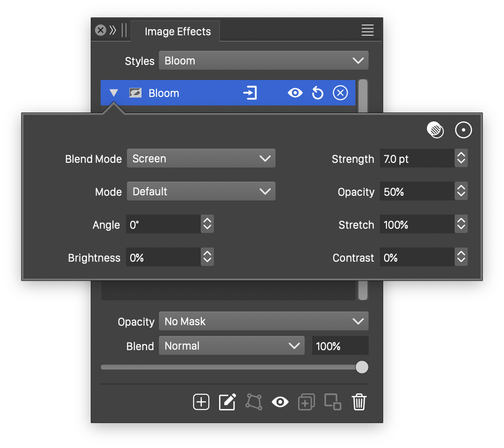504x448 pixels.
Task: Toggle the bottom toolbar eye icon
Action: tap(280, 402)
